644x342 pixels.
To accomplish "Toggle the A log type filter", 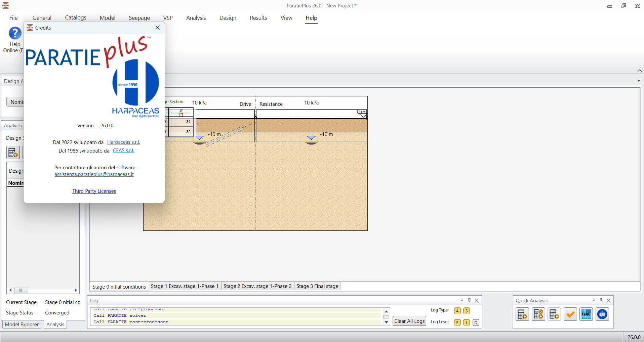I will (457, 311).
